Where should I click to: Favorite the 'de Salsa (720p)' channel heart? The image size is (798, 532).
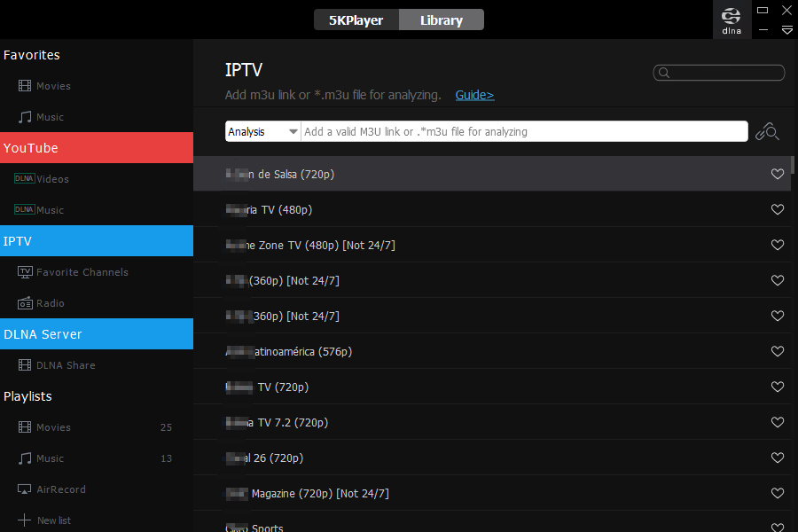point(777,174)
